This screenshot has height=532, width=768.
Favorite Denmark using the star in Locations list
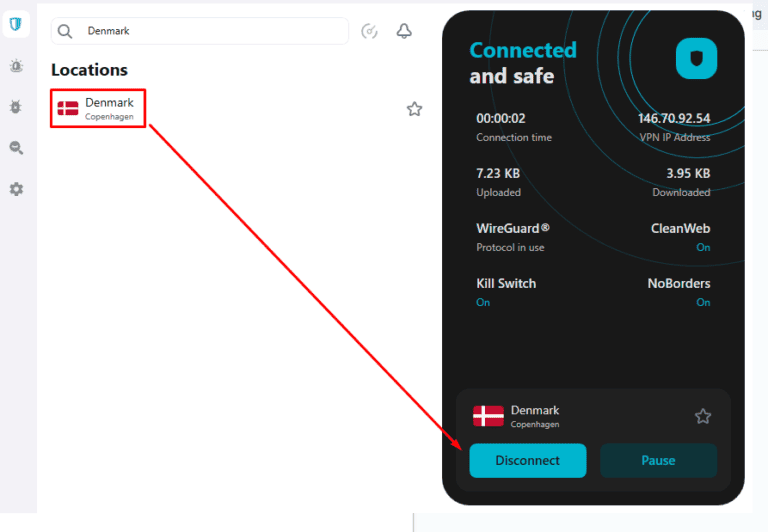[x=414, y=109]
